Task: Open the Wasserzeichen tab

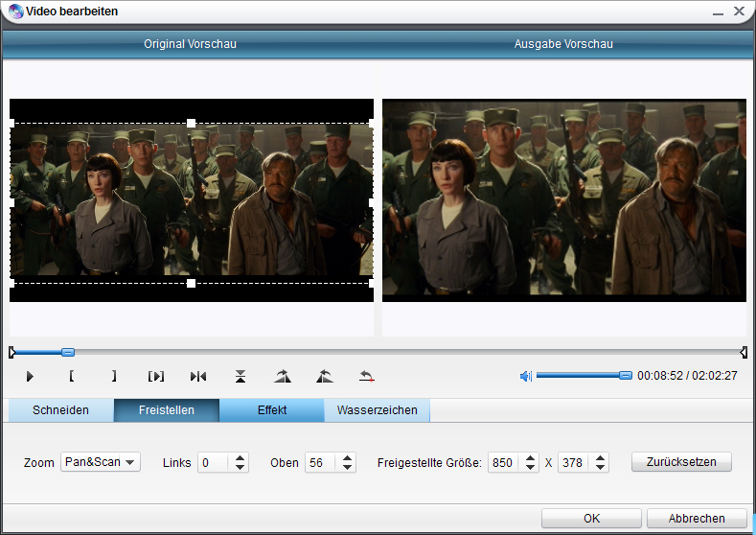Action: click(x=377, y=410)
